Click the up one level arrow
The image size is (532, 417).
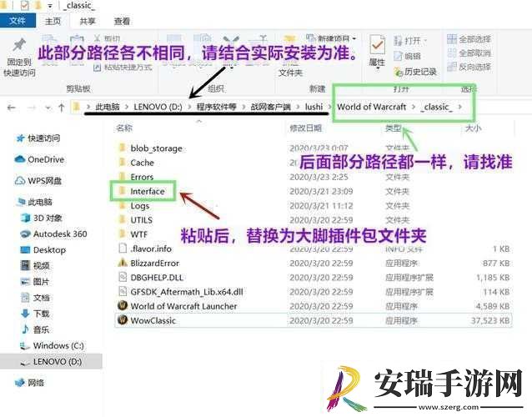pyautogui.click(x=62, y=108)
